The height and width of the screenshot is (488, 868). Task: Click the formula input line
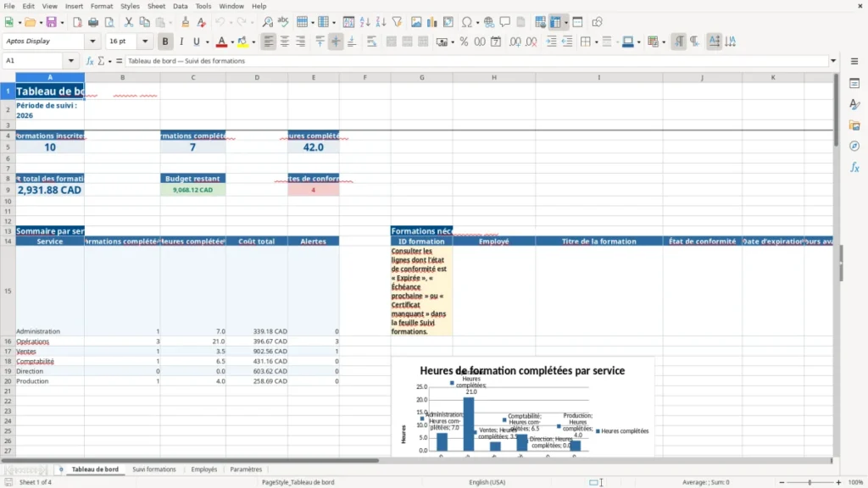[x=476, y=61]
